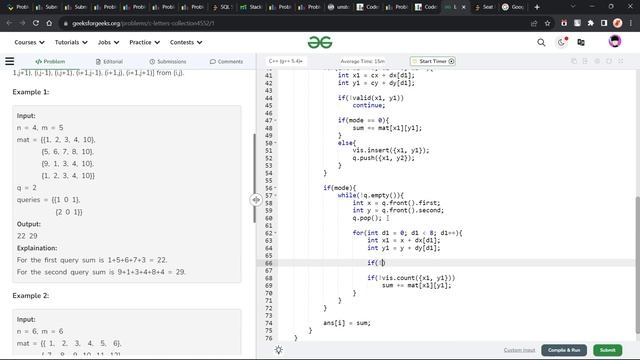Open the C++ language selector
This screenshot has height=360, width=640.
point(286,61)
